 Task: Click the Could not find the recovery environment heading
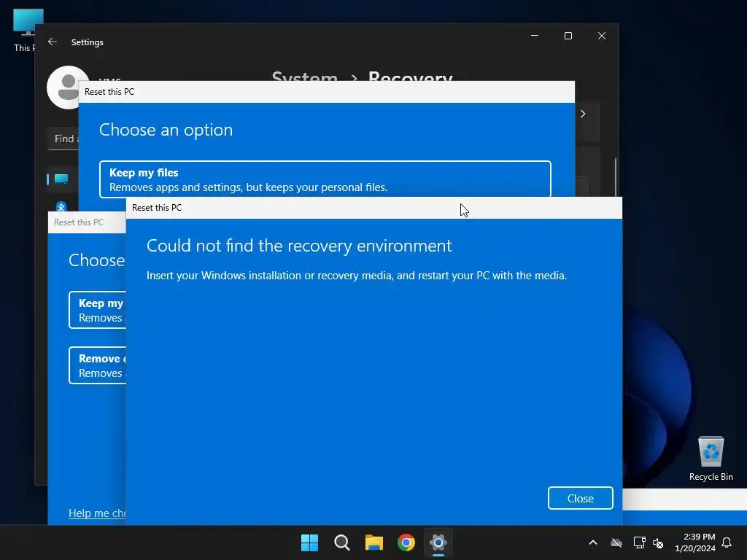tap(298, 246)
